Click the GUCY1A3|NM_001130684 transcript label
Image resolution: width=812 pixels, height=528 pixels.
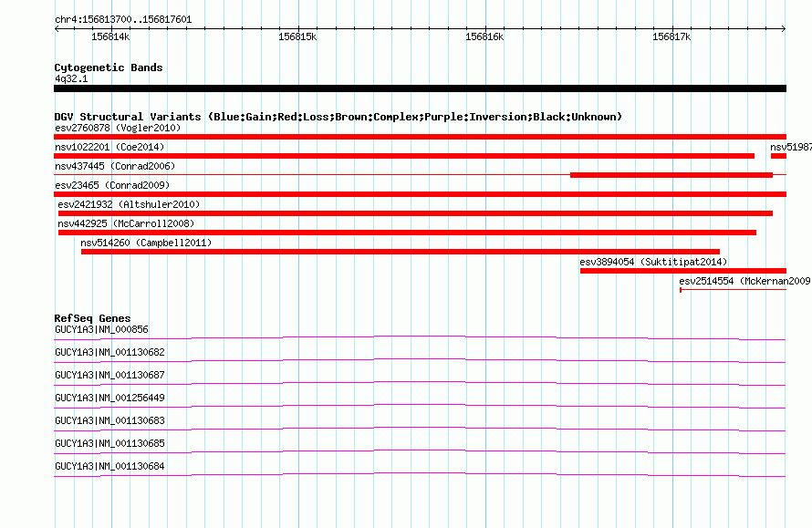tap(109, 466)
